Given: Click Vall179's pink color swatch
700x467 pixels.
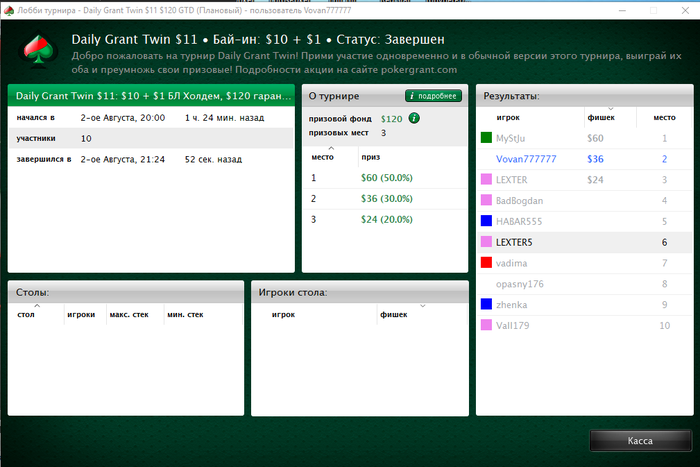Looking at the screenshot, I should (x=486, y=325).
